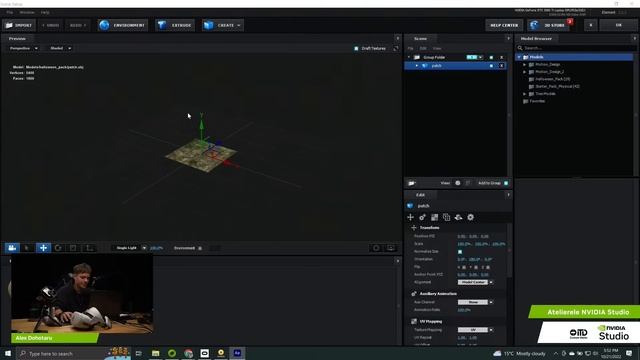Adjust the Animation Ratio value

tap(464, 310)
